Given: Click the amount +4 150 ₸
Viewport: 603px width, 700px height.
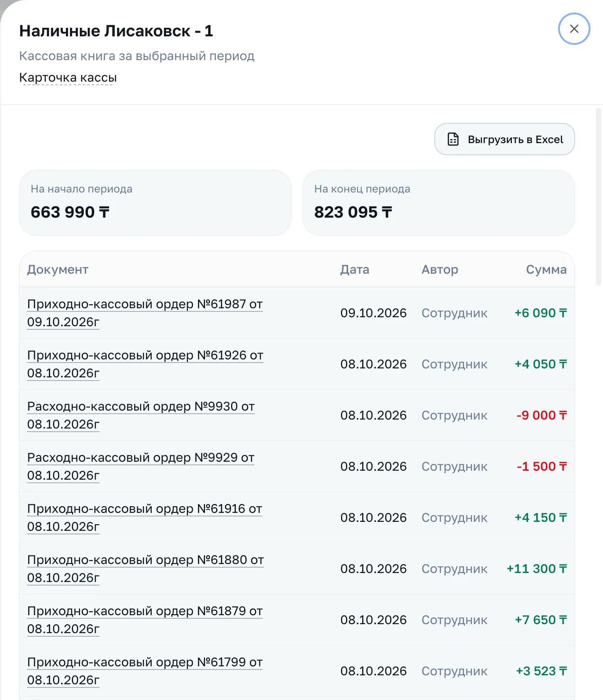Looking at the screenshot, I should [x=541, y=517].
